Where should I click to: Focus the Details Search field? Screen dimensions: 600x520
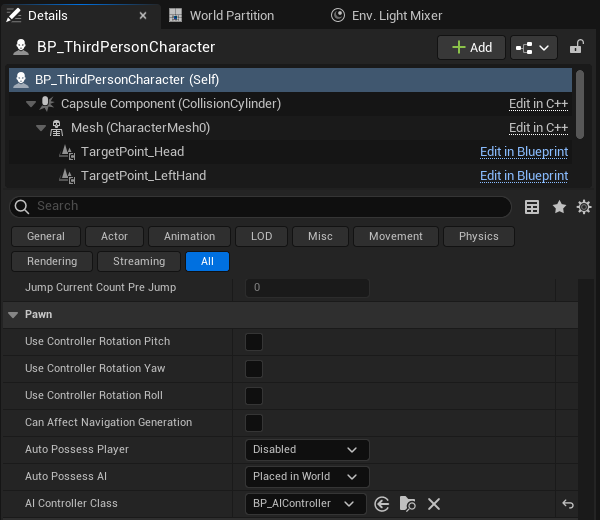(x=260, y=206)
